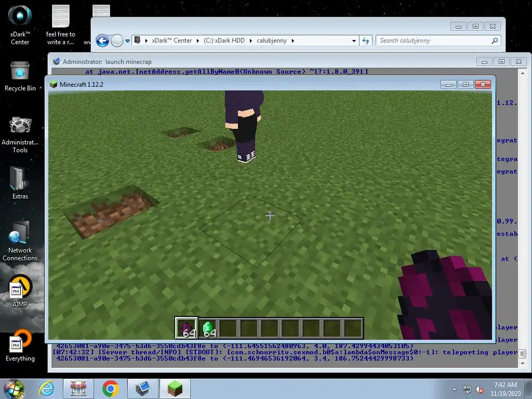This screenshot has width=532, height=399.
Task: Go forward in the Explorer window
Action: tap(117, 41)
